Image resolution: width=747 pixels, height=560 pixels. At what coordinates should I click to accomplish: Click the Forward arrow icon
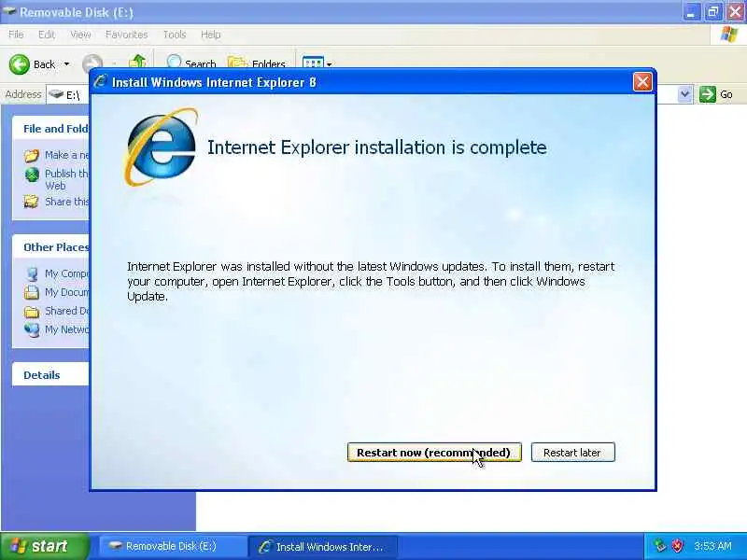click(x=92, y=63)
